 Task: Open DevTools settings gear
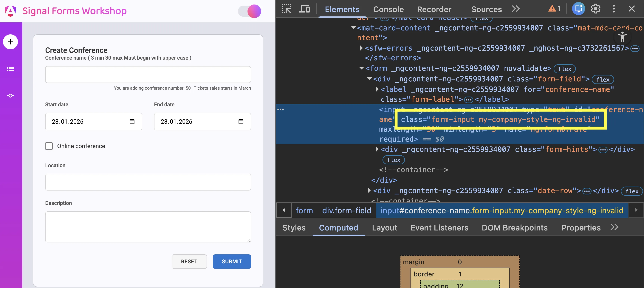595,9
